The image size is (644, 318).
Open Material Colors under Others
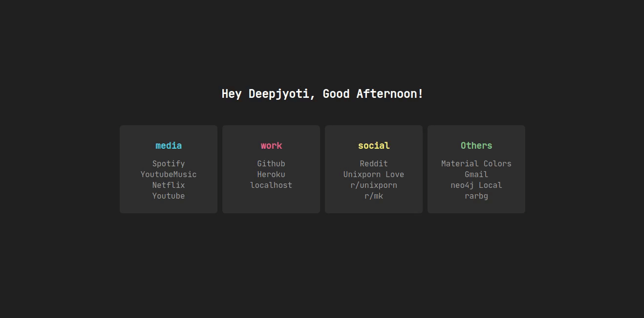[x=476, y=163]
